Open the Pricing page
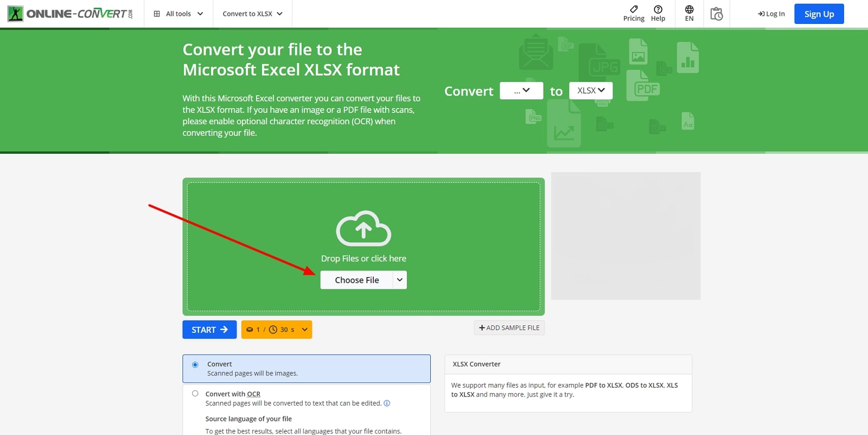The width and height of the screenshot is (868, 435). point(634,14)
